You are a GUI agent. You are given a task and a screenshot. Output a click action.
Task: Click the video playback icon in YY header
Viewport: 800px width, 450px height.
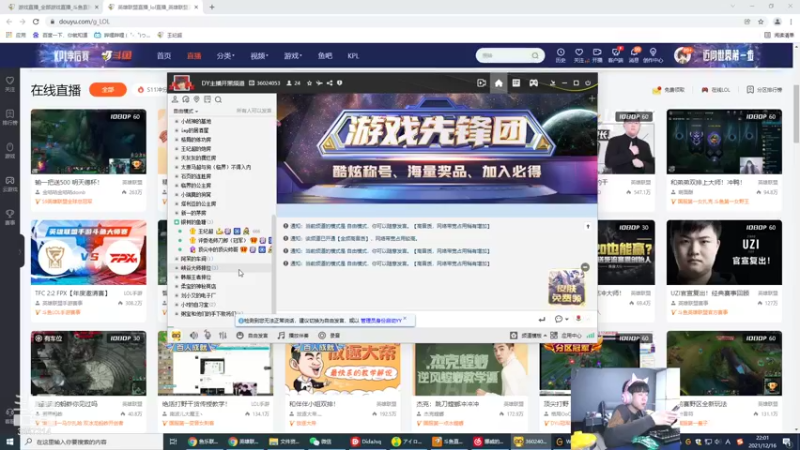coord(481,83)
